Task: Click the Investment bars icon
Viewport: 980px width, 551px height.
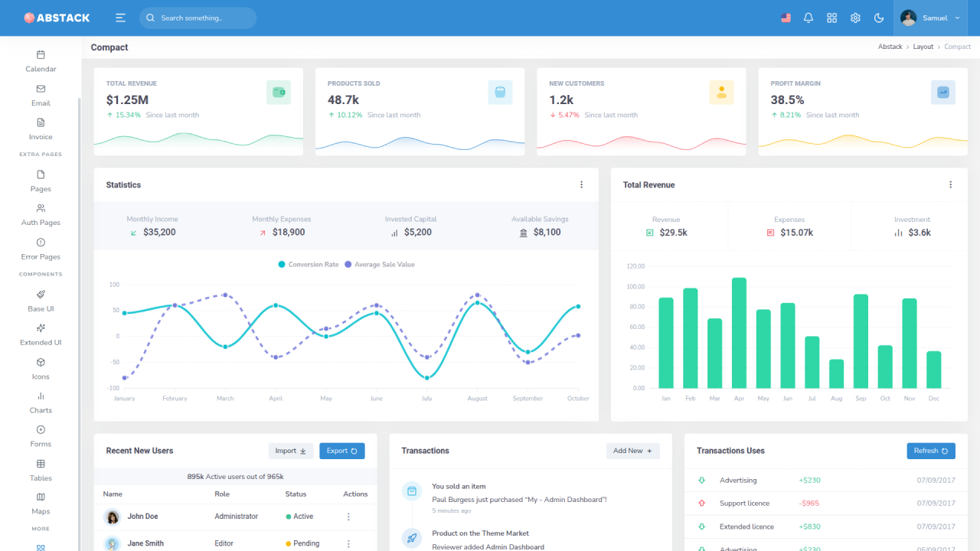Action: point(898,233)
